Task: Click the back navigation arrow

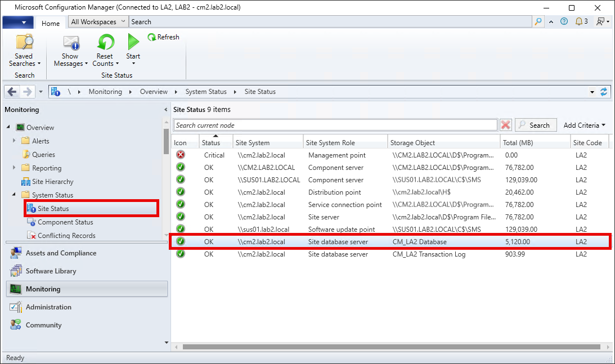Action: point(11,91)
